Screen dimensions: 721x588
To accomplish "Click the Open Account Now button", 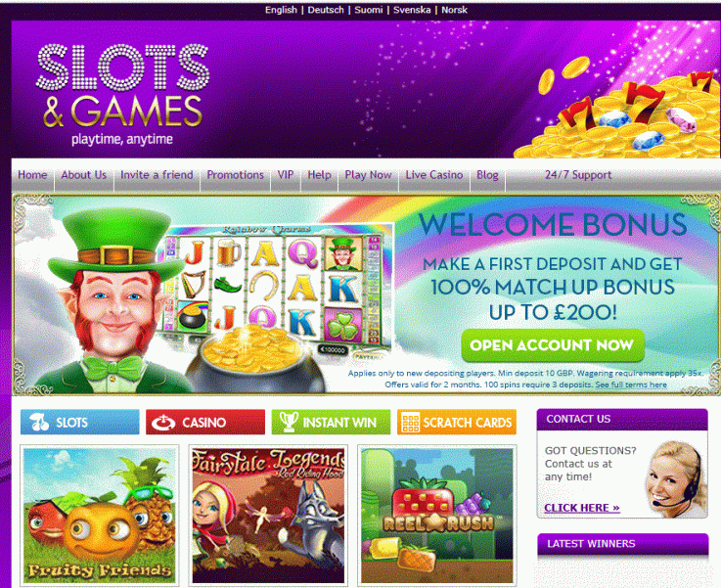I will (x=553, y=345).
